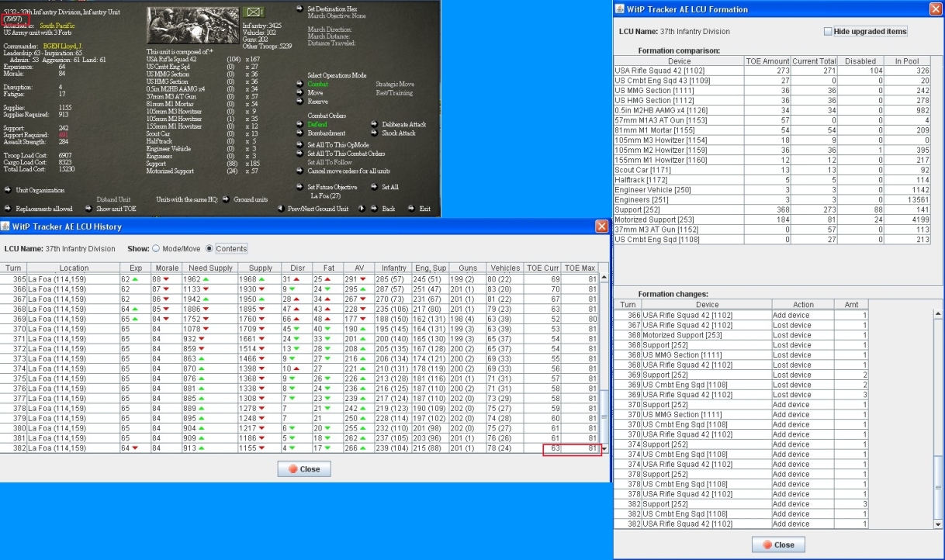Click the arrow beside Set Destination Hex

tap(301, 9)
